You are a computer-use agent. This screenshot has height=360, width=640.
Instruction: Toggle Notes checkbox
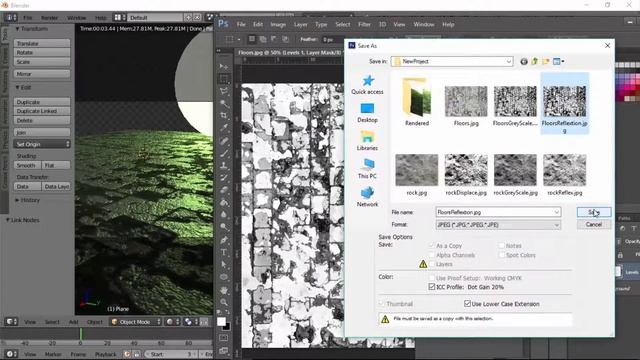(501, 246)
